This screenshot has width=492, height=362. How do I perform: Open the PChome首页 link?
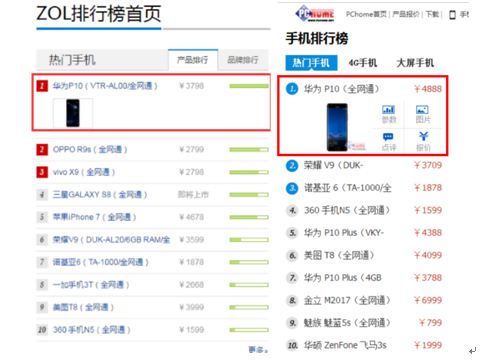(x=366, y=14)
